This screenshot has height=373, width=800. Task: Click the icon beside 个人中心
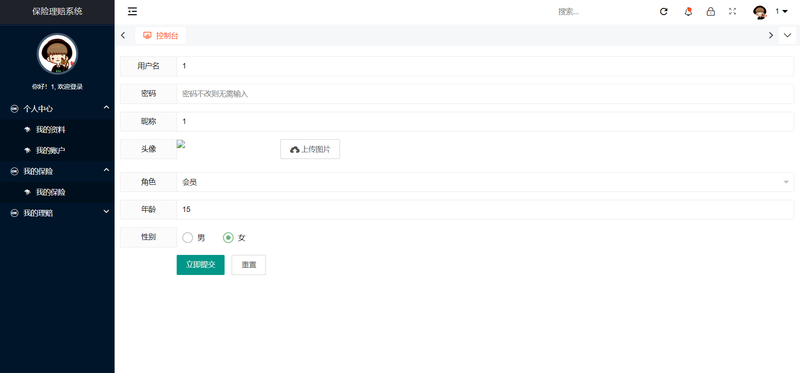coord(14,109)
